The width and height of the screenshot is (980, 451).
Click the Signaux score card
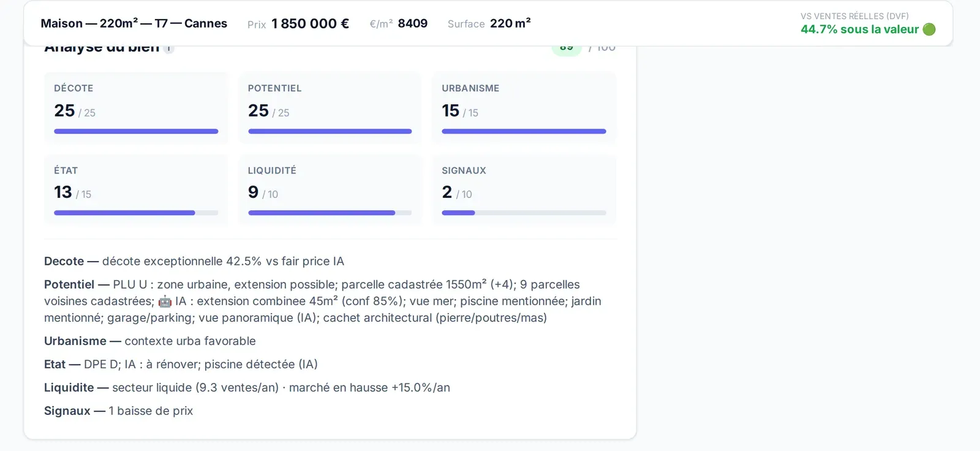pyautogui.click(x=524, y=190)
